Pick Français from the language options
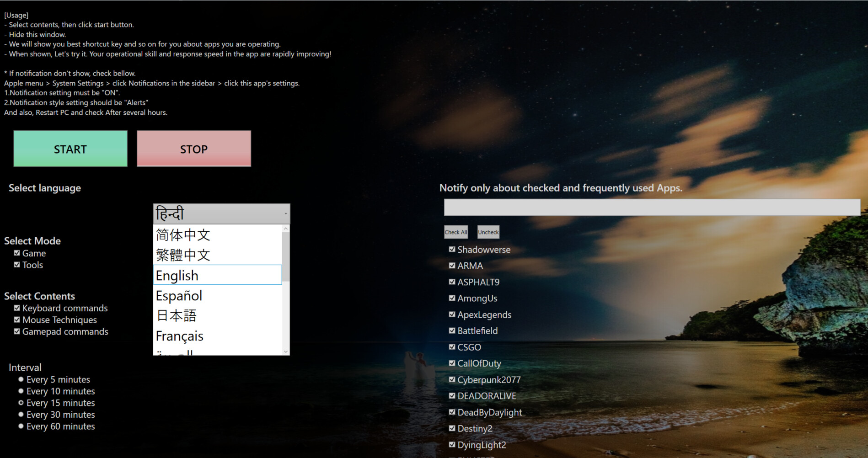The image size is (868, 458). 179,336
